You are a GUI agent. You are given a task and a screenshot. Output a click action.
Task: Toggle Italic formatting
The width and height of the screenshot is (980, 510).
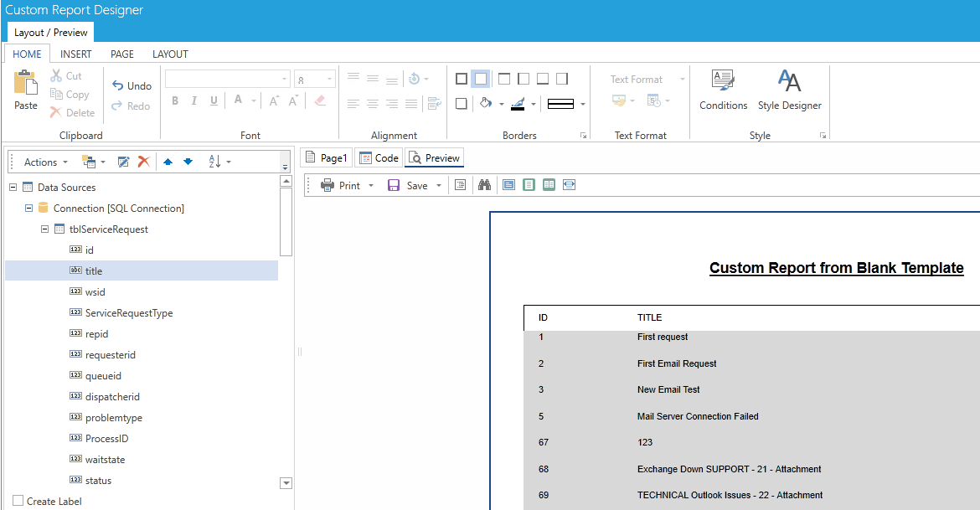click(194, 100)
